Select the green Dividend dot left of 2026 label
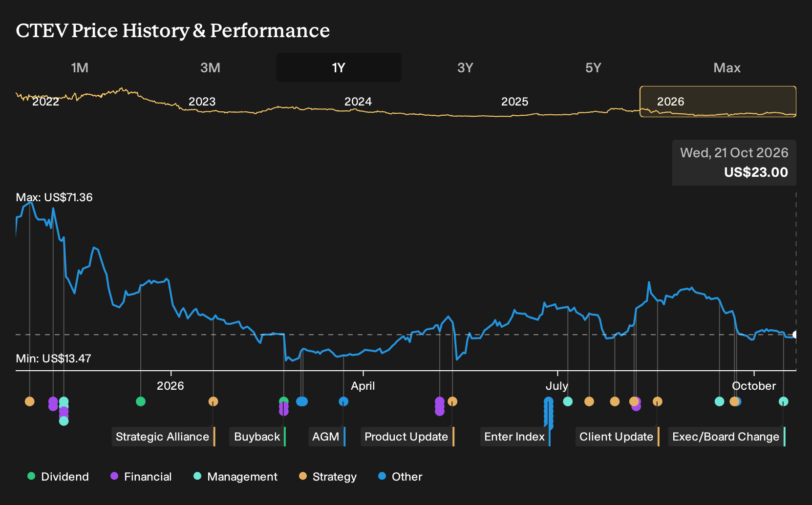Screen dimensions: 812x505 click(141, 401)
